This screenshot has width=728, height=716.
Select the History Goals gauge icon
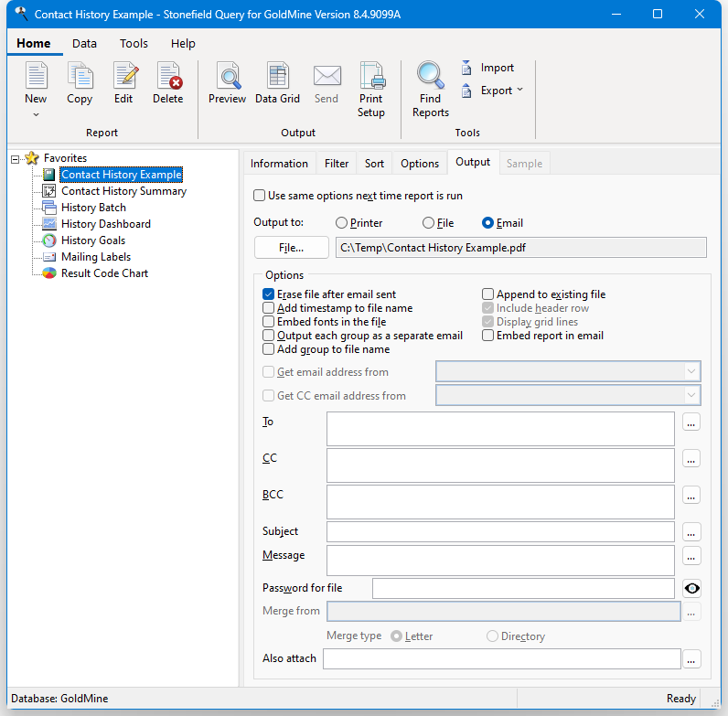click(49, 240)
